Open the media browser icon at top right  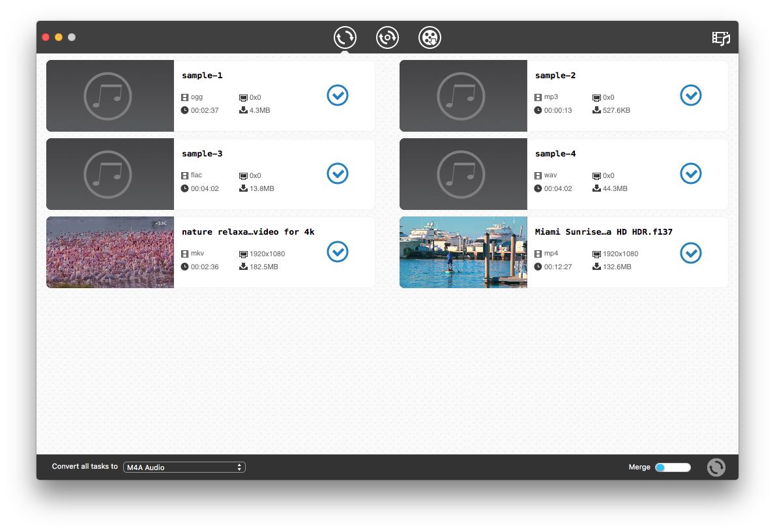point(721,38)
